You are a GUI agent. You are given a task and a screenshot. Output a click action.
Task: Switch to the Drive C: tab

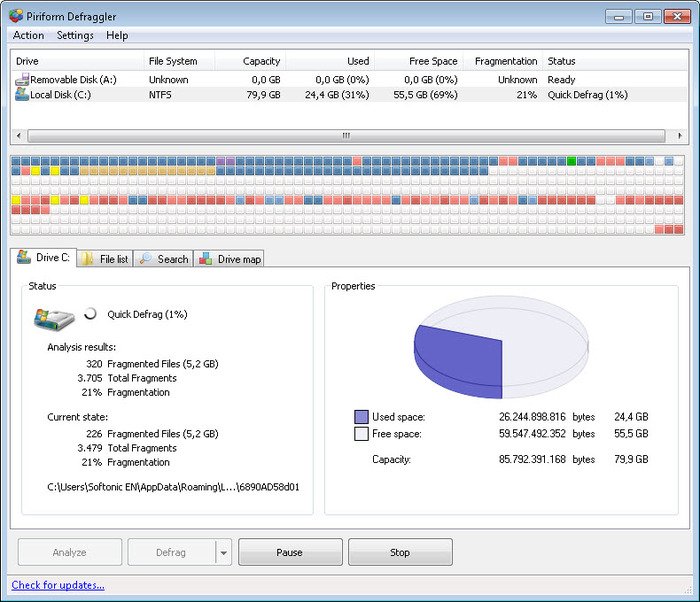(43, 258)
